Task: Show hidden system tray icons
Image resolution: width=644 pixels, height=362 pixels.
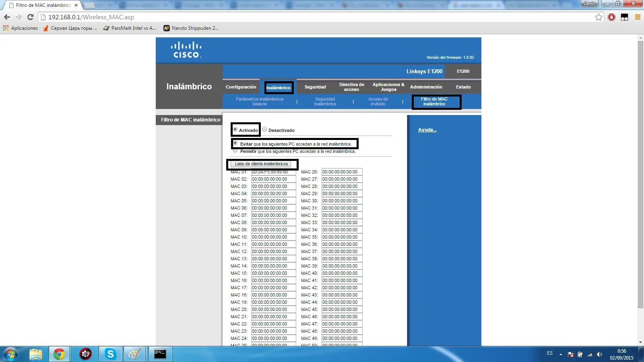Action: (561, 354)
